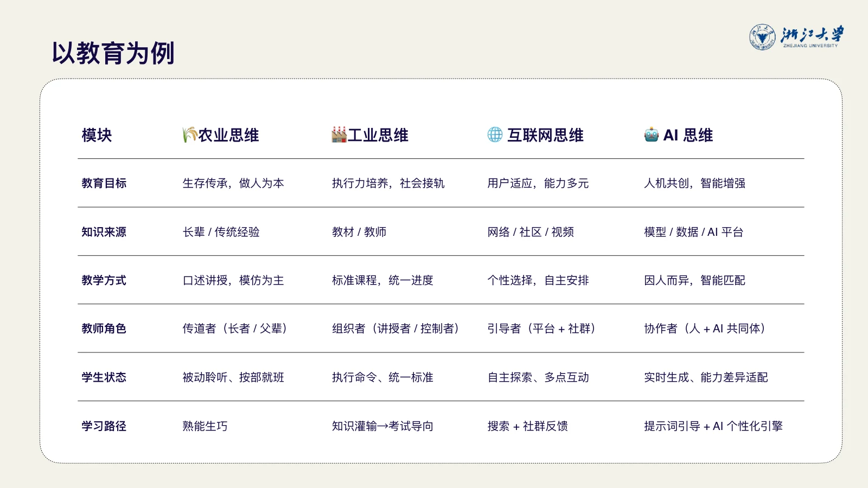
Task: Click the cell 用户适应，能力多元
Action: (538, 183)
